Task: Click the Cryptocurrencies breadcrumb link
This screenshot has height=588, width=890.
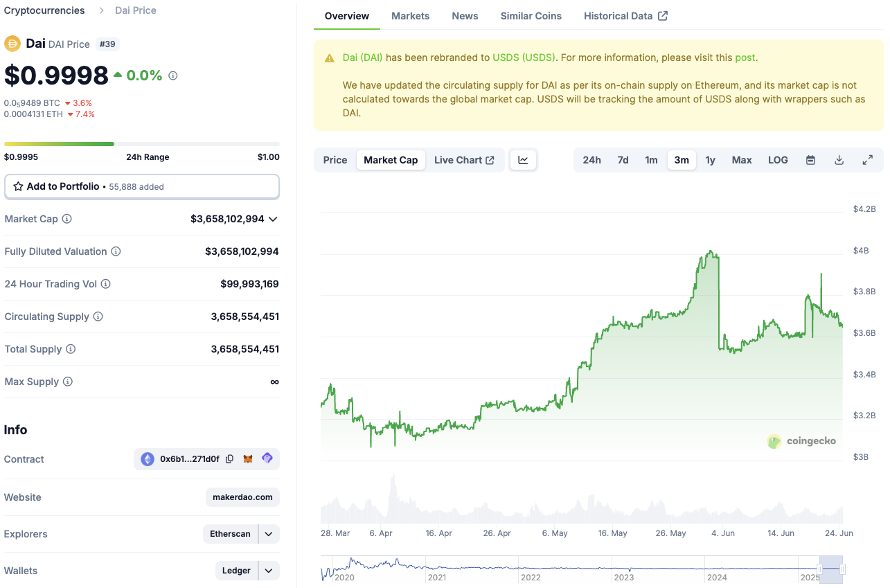Action: [44, 10]
